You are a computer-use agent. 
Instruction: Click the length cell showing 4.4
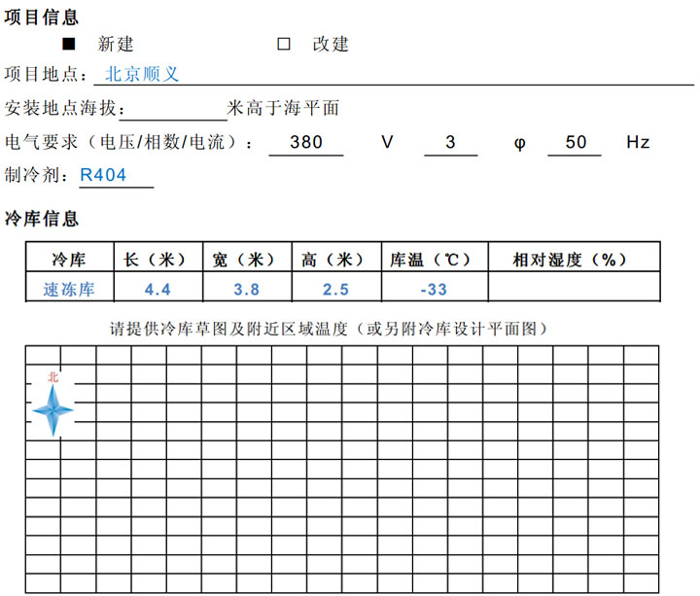157,289
